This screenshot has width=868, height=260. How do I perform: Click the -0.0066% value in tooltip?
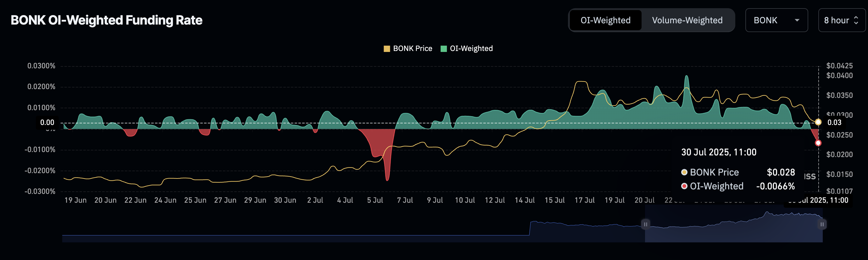click(775, 186)
